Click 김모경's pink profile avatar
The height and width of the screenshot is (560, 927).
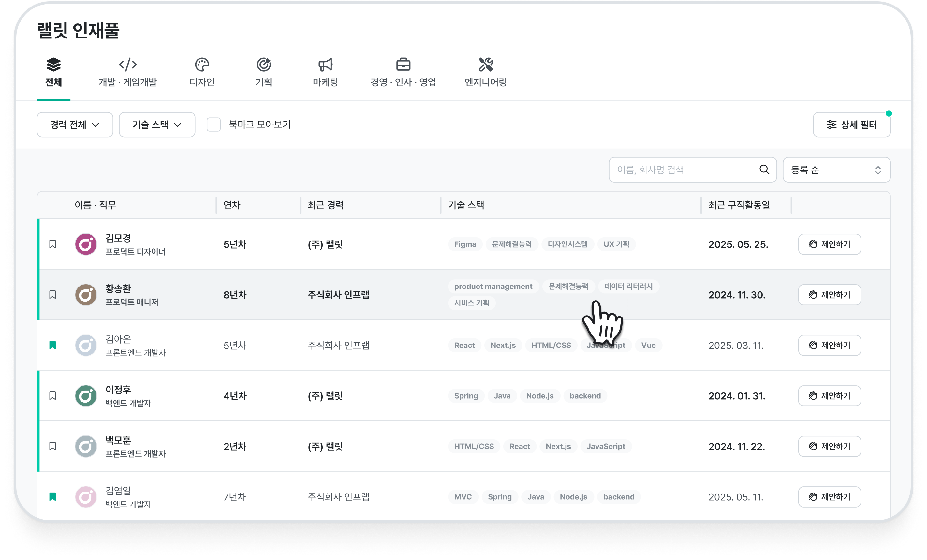[x=86, y=244]
